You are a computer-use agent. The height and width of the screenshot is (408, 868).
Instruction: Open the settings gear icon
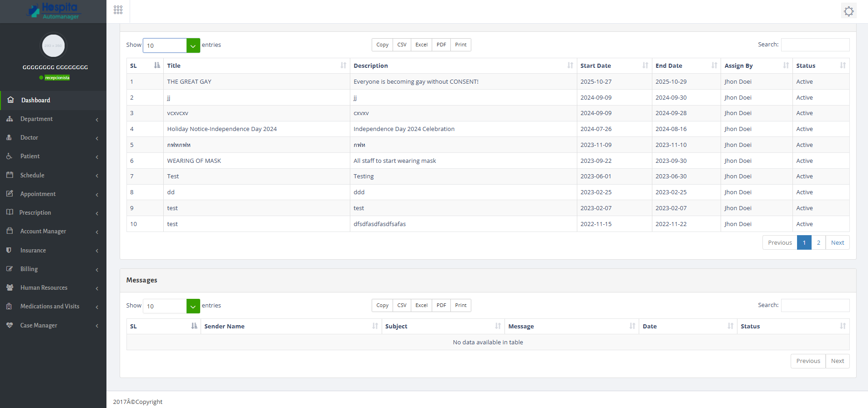pos(849,11)
